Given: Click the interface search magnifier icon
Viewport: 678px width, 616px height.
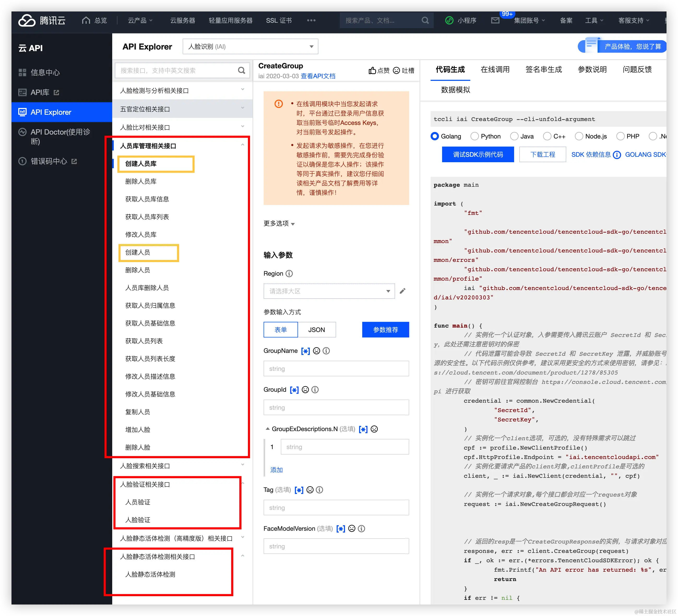Looking at the screenshot, I should coord(241,71).
